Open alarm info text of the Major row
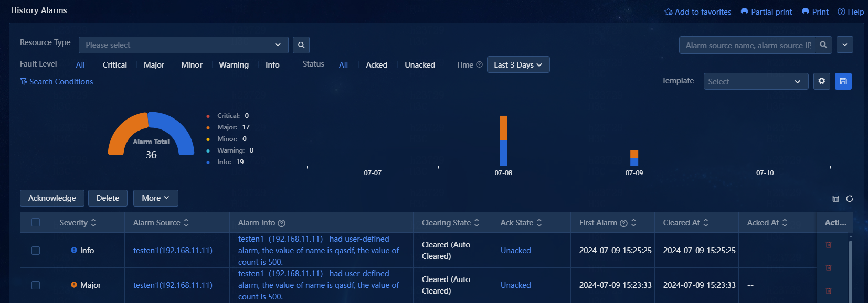The height and width of the screenshot is (303, 868). click(x=319, y=285)
